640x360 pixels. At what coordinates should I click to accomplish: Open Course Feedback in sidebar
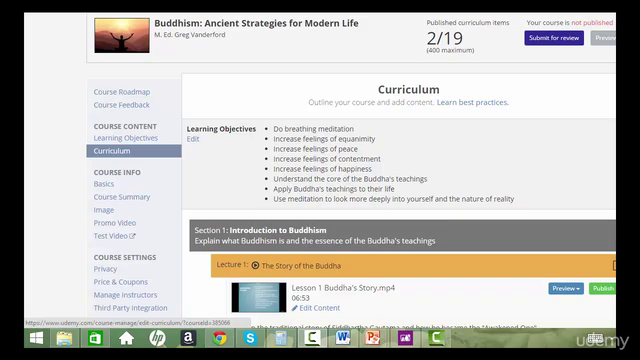pyautogui.click(x=121, y=105)
